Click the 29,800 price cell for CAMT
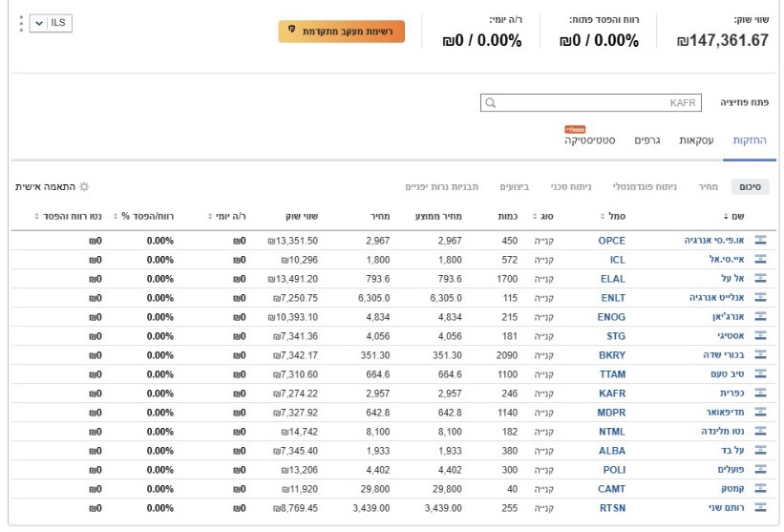Screen dimensions: 784x532 [x=375, y=489]
